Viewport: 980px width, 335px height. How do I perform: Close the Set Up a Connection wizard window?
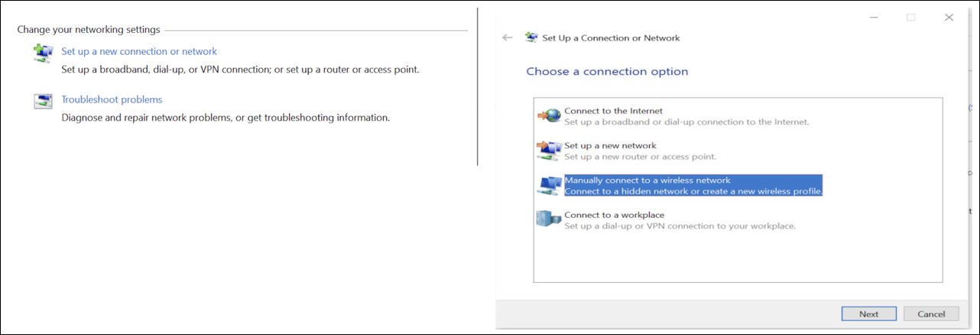coord(949,17)
